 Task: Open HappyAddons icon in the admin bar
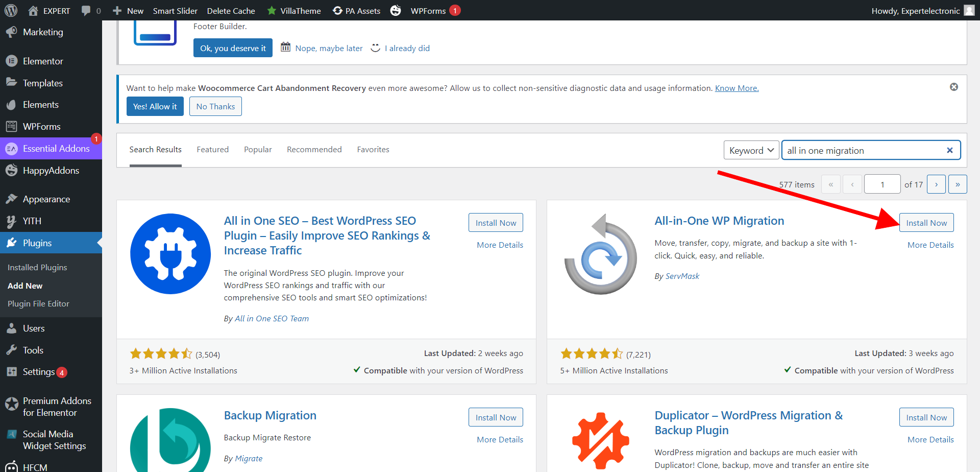point(396,11)
